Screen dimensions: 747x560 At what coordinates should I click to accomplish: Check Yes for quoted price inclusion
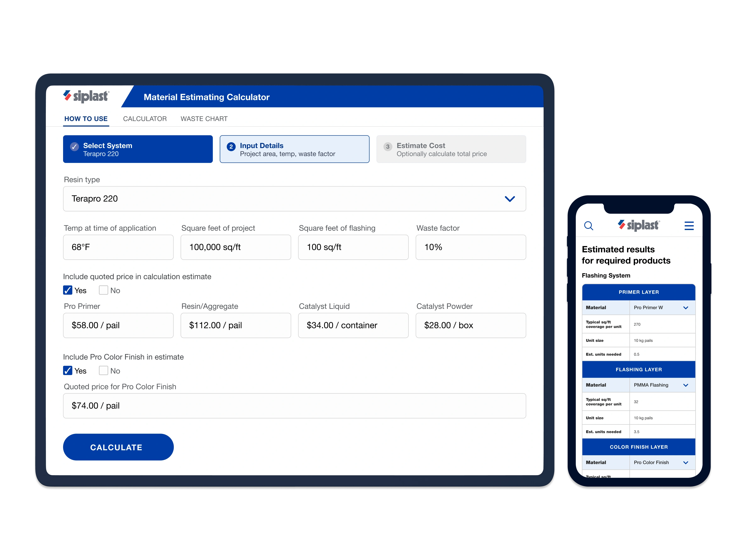pyautogui.click(x=67, y=290)
